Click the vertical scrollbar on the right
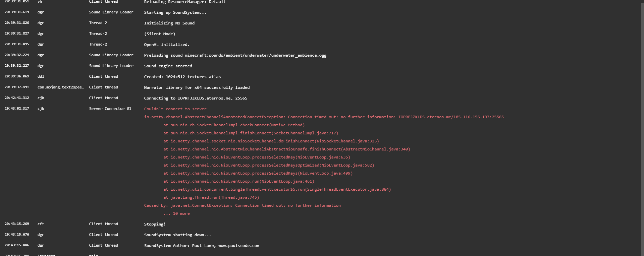644x256 pixels. (642, 127)
